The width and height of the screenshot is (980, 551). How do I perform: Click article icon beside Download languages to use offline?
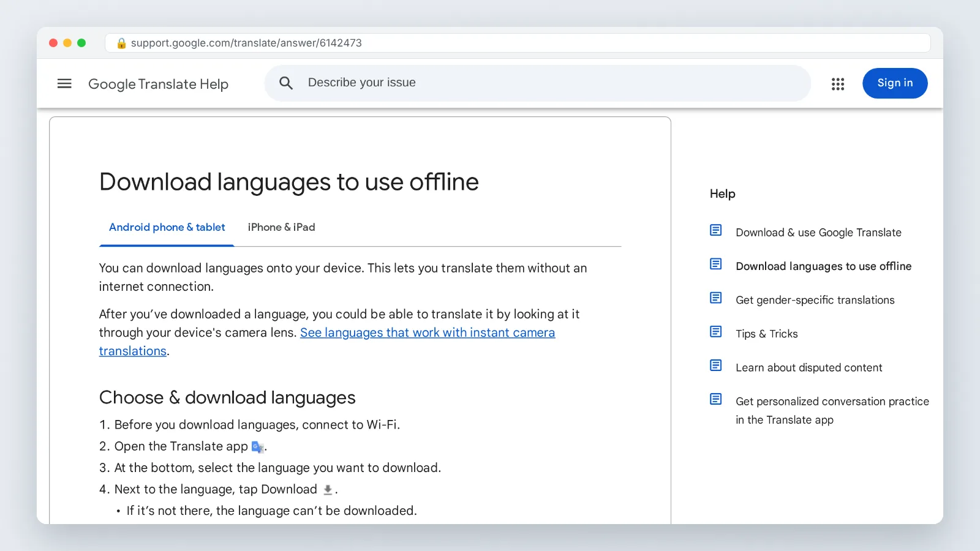click(715, 264)
